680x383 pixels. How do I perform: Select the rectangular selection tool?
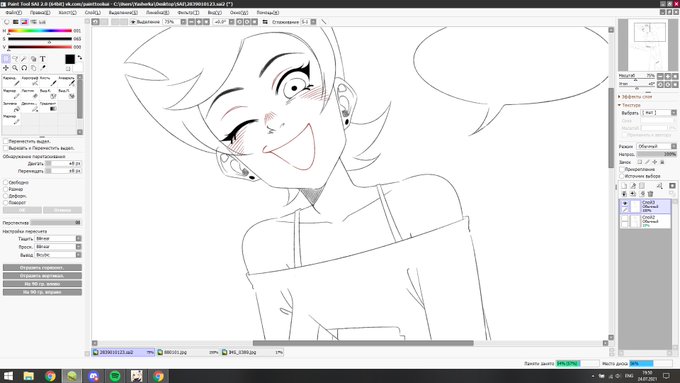coord(6,59)
